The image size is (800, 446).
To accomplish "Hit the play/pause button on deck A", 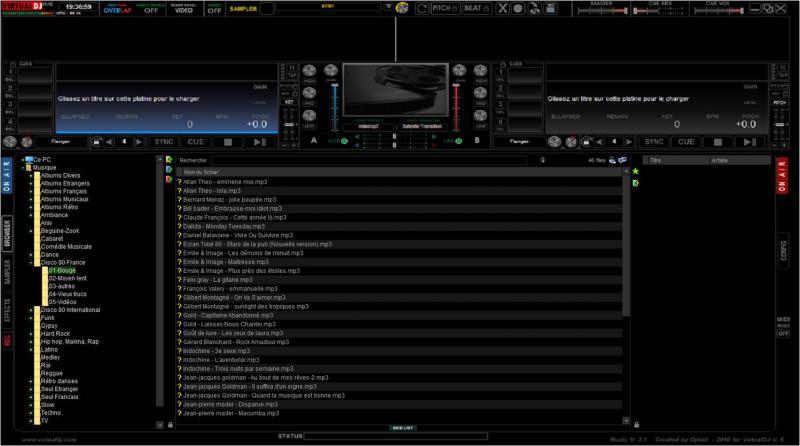I will (260, 142).
